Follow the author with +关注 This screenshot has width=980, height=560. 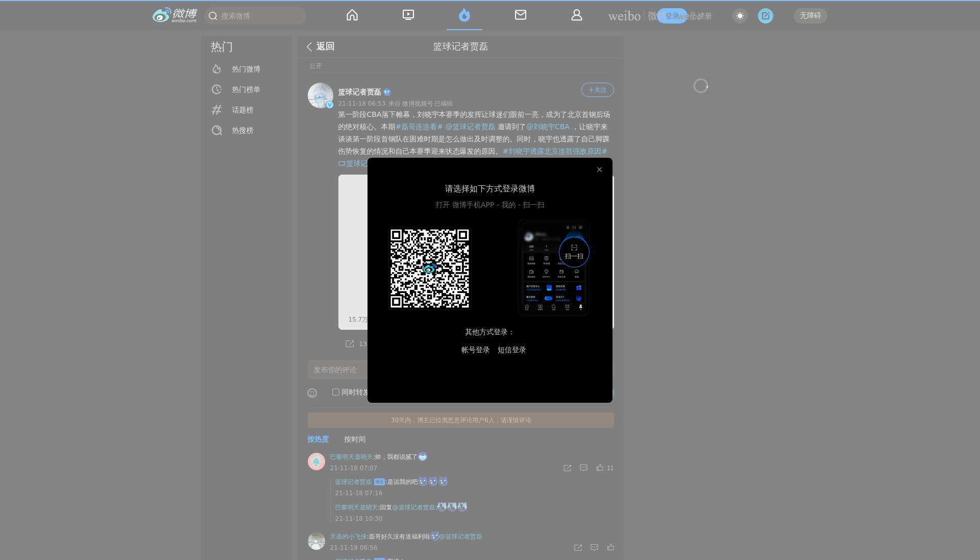click(x=597, y=90)
